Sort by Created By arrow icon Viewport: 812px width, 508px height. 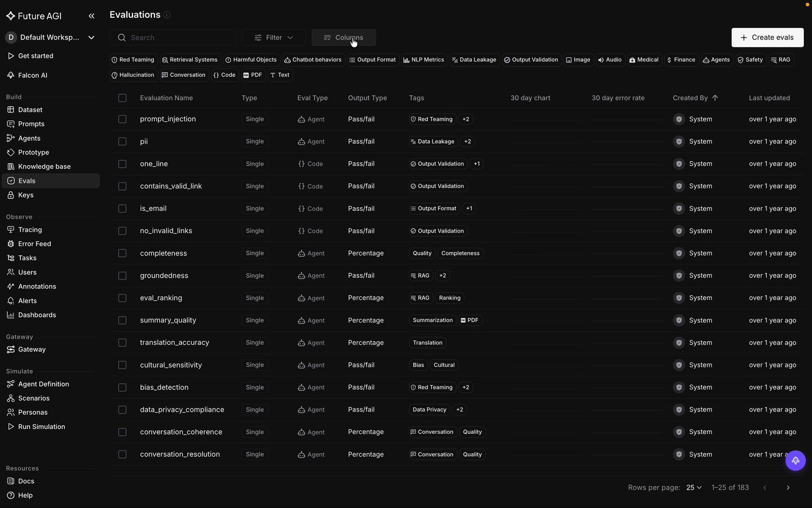tap(715, 98)
